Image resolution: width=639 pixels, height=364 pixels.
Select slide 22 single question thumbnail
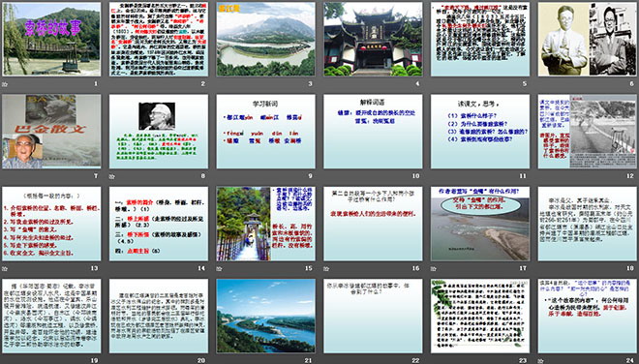[x=373, y=316]
